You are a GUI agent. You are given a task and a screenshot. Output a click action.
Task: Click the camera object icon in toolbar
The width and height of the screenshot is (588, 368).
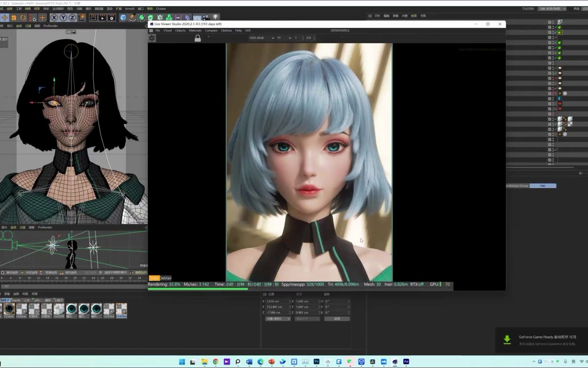[206, 18]
